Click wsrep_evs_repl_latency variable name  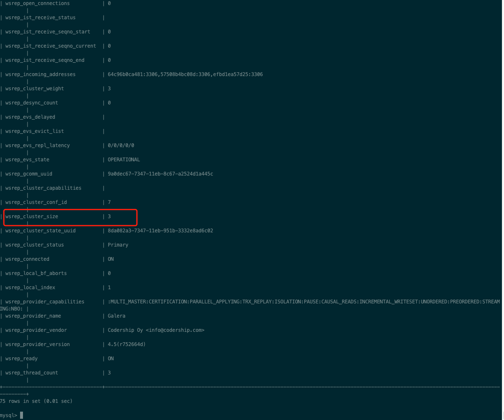[x=38, y=145]
